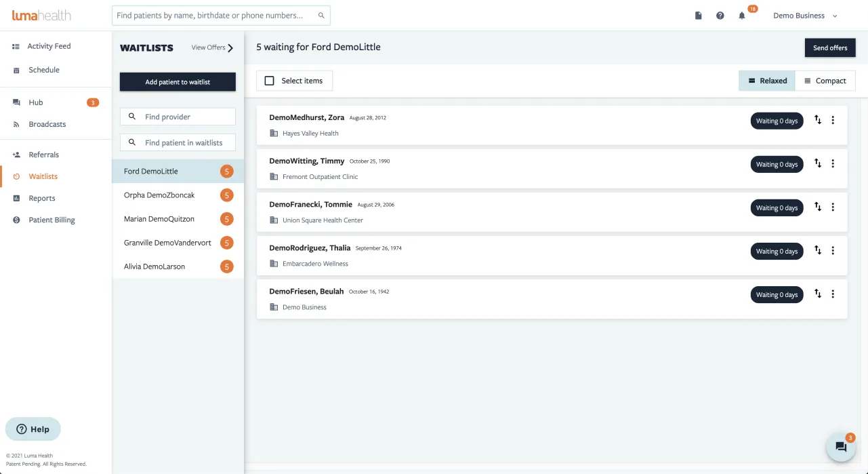Click Add patient to waitlist button
The image size is (868, 474).
178,82
